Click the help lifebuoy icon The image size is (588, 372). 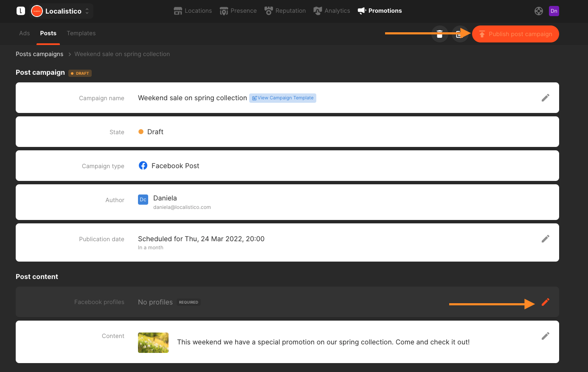tap(539, 11)
